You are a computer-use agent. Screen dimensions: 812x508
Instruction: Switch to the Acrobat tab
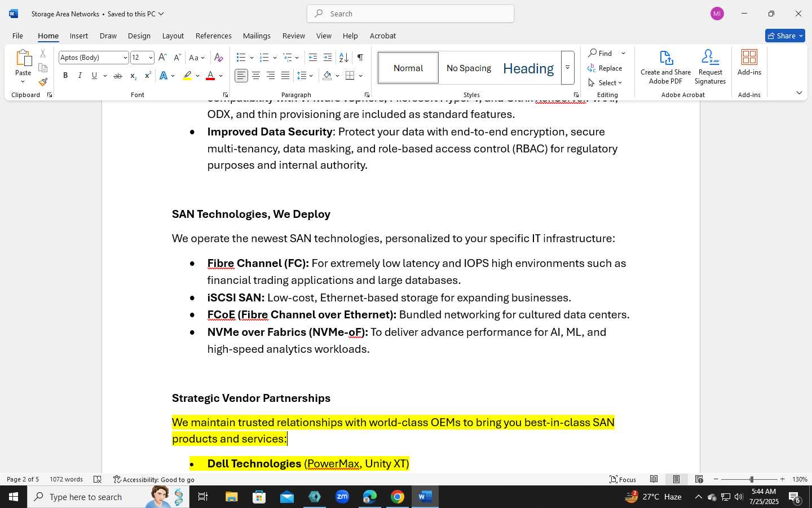[x=383, y=36]
